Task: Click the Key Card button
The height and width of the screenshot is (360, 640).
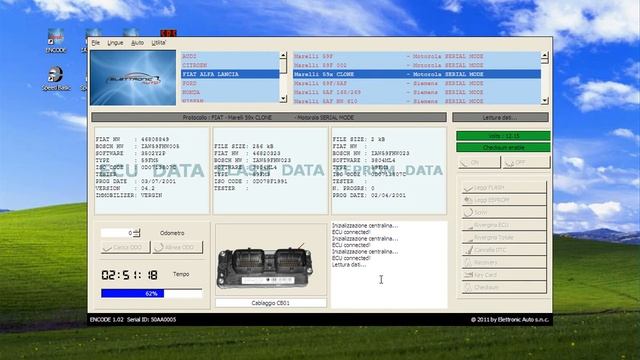Action: (504, 275)
